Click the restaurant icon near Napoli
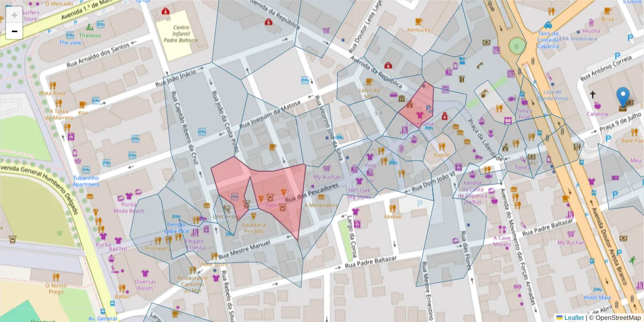 click(x=442, y=147)
